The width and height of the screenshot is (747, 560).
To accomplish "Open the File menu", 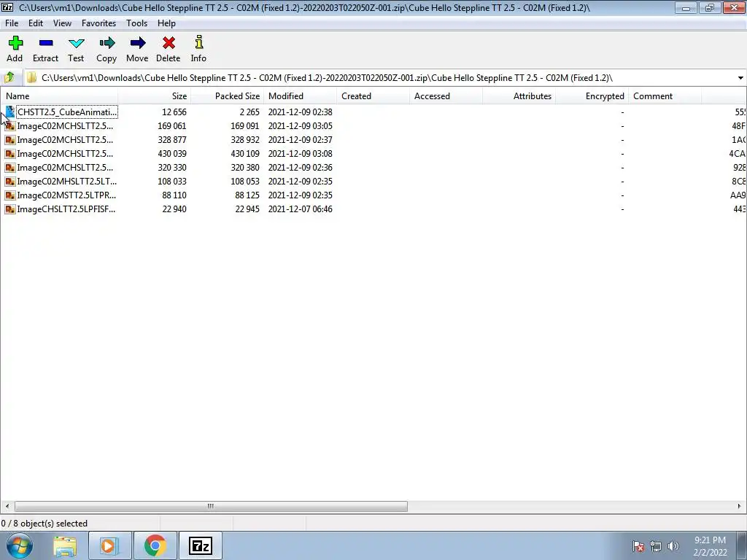I will (x=12, y=23).
